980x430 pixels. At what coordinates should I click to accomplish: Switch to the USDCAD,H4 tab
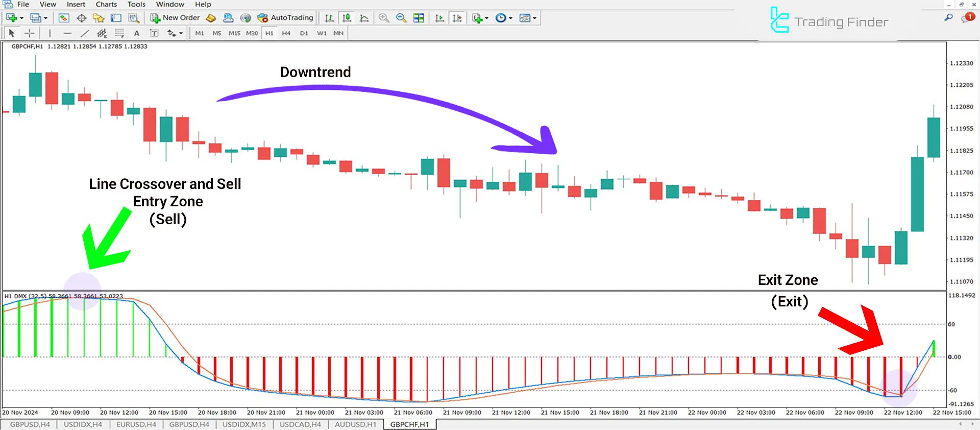pos(300,424)
